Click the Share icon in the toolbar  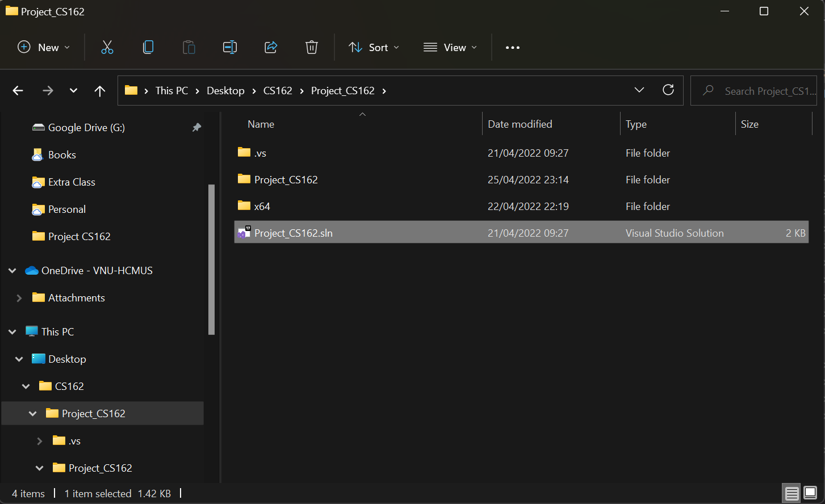pos(271,47)
